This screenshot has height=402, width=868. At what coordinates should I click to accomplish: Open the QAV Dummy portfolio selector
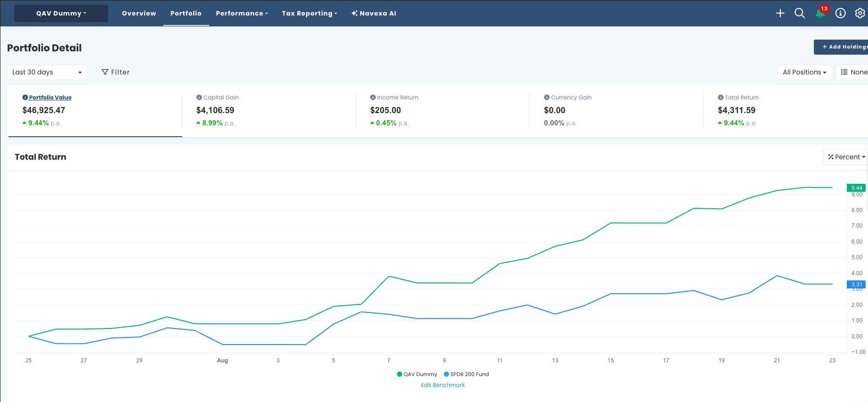[61, 13]
